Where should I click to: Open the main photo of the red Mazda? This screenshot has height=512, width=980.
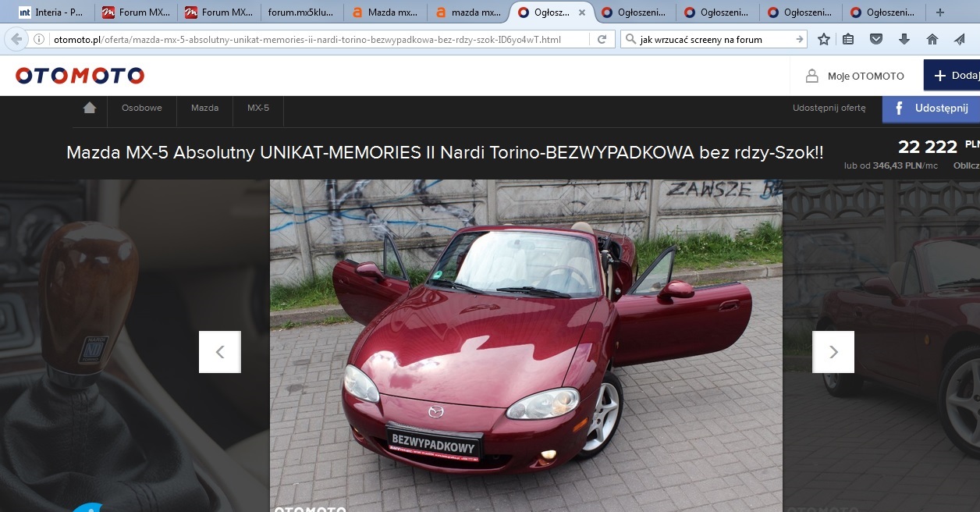tap(526, 346)
